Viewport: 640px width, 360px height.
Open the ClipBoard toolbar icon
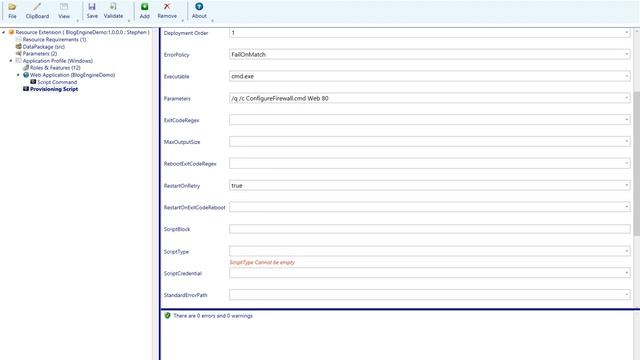(37, 7)
